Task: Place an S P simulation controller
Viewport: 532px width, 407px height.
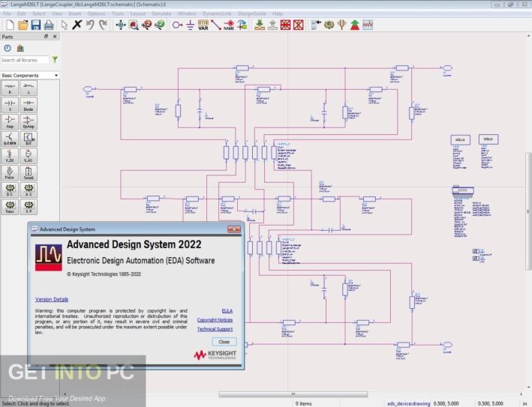Action: click(29, 207)
